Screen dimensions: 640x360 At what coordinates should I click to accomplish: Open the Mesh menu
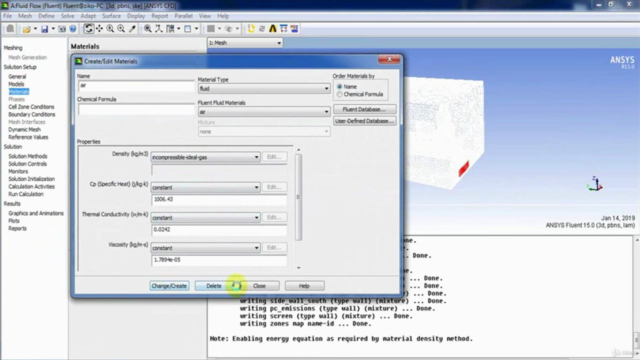pos(25,16)
